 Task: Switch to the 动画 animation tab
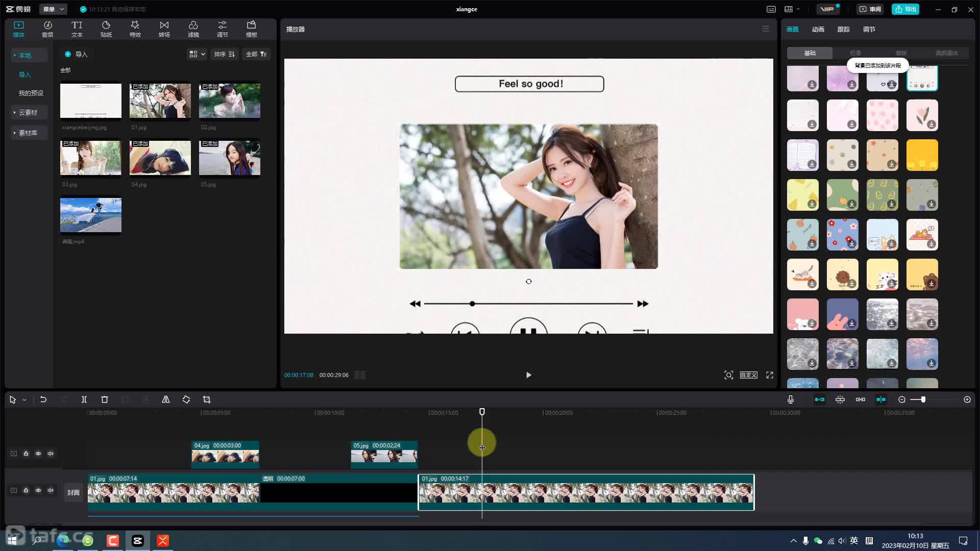pyautogui.click(x=818, y=29)
